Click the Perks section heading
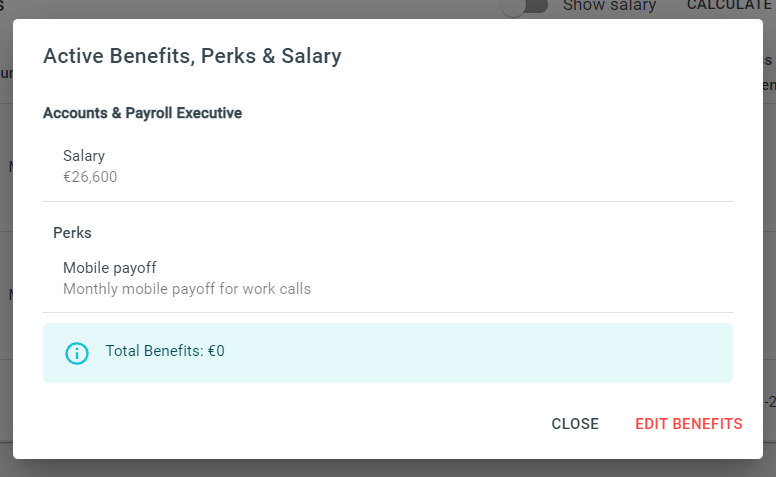Image resolution: width=776 pixels, height=477 pixels. 72,233
